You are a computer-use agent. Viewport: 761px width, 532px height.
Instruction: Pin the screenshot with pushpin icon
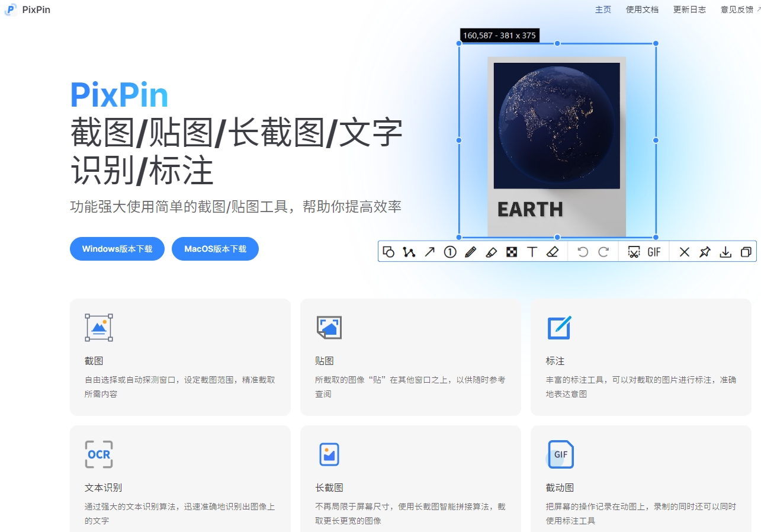[x=705, y=252]
